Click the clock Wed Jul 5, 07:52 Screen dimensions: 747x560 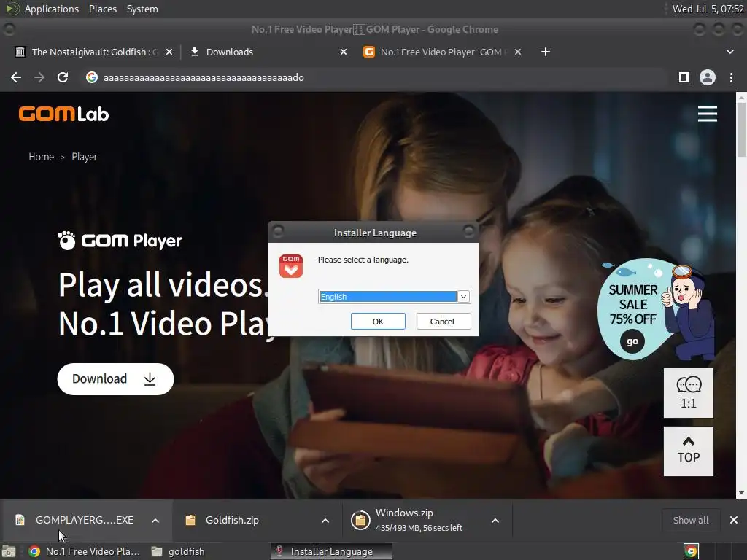[708, 9]
